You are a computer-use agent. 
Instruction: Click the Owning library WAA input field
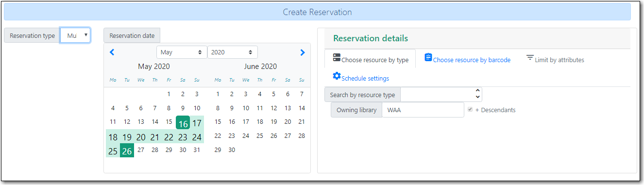(423, 110)
